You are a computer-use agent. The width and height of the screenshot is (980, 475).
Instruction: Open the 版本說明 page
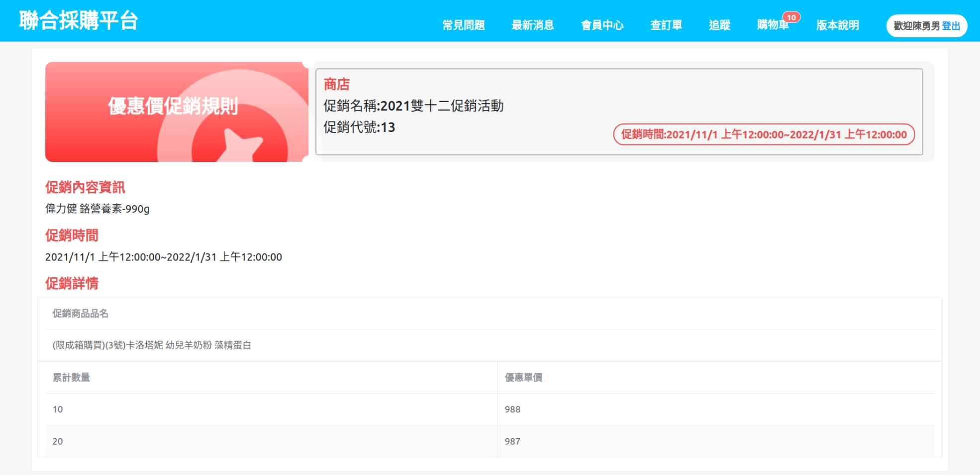[x=838, y=25]
